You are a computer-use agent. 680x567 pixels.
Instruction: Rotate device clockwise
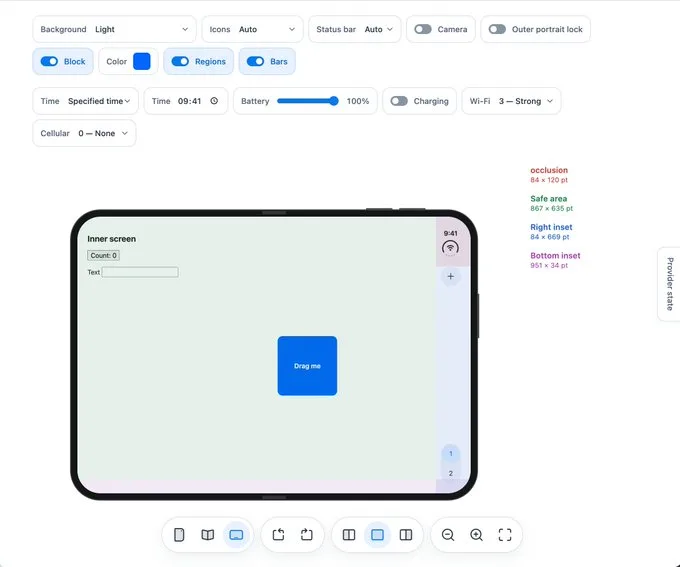(307, 535)
